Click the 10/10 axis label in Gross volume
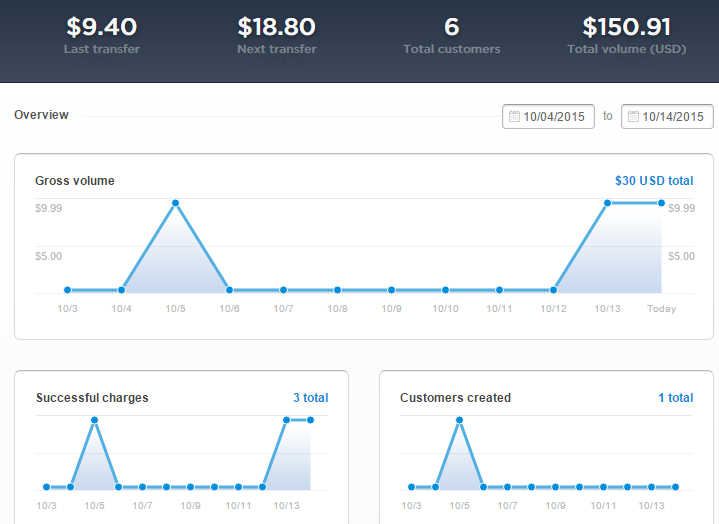This screenshot has width=719, height=524. [445, 309]
